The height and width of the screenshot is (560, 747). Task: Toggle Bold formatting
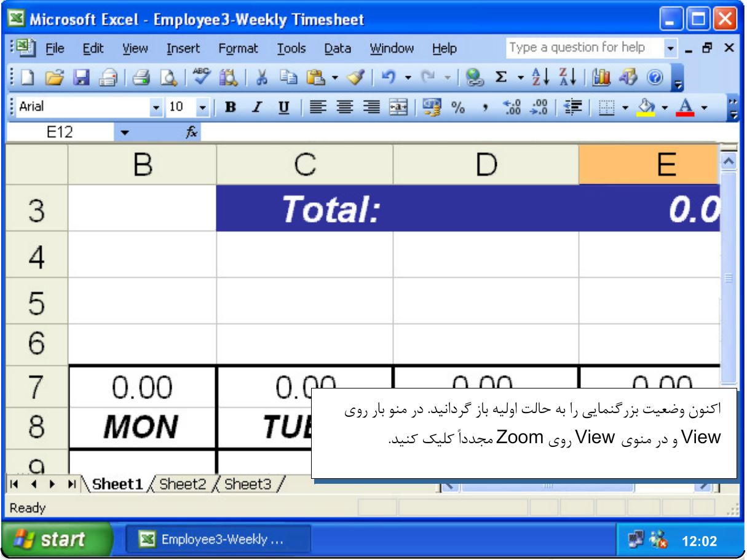[x=231, y=107]
